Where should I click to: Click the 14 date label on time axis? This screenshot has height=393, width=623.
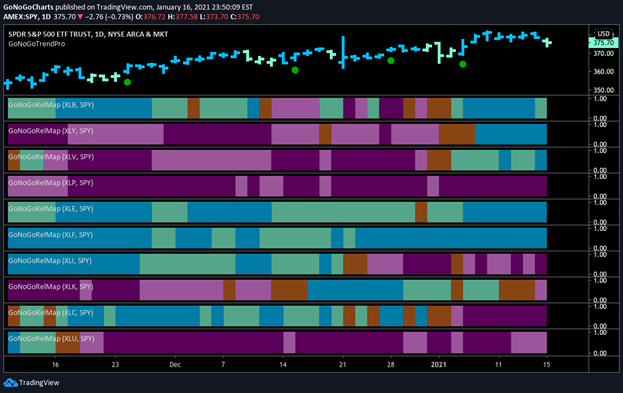coord(283,364)
